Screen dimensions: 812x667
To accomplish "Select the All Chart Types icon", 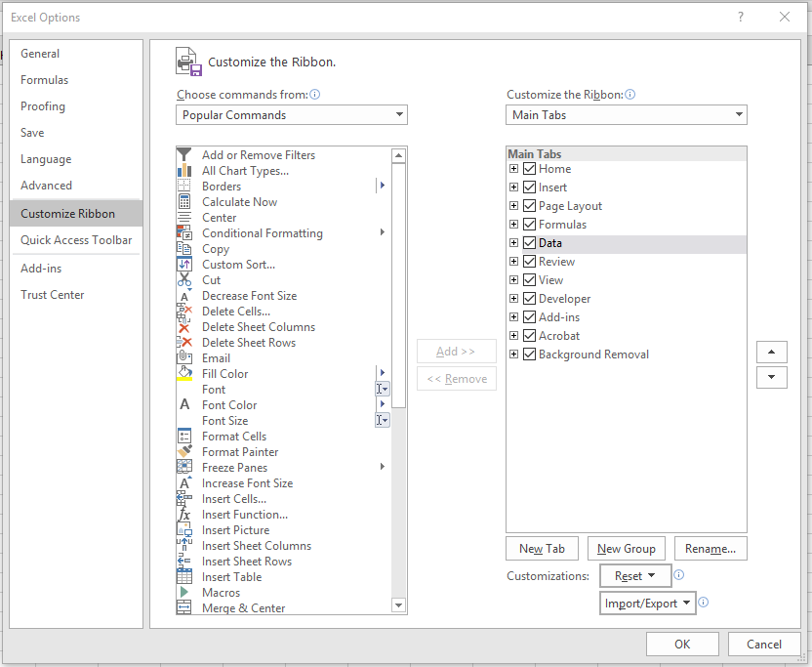I will [184, 171].
